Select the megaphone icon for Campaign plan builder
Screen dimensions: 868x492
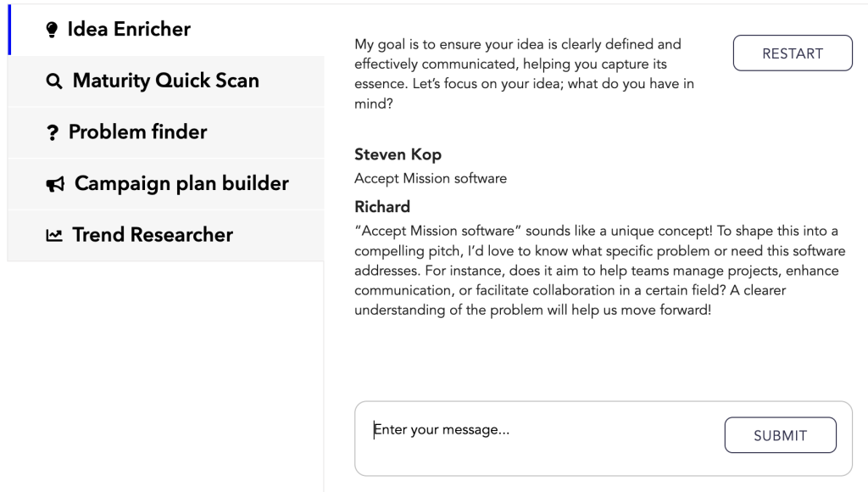click(53, 183)
